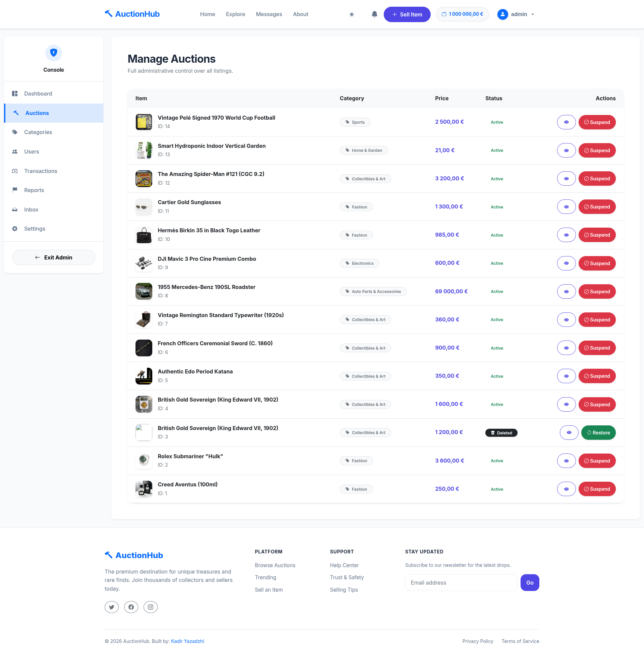View the Spider-Man #121 listing eye icon
The image size is (644, 656).
click(566, 178)
